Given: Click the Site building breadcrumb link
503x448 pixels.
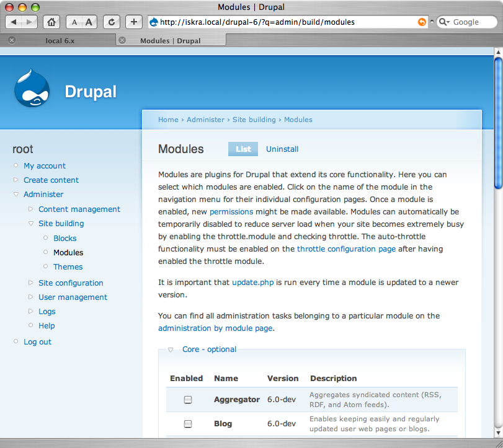Looking at the screenshot, I should tap(254, 120).
